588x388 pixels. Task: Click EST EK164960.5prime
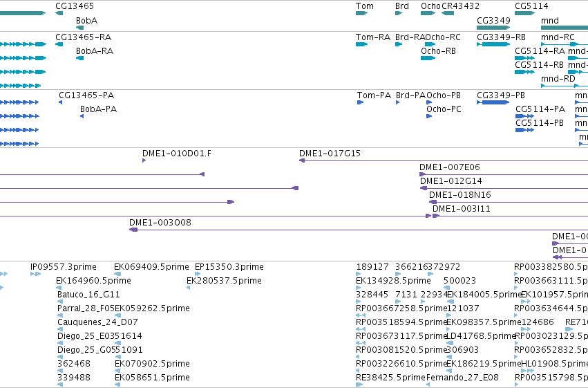click(x=93, y=281)
